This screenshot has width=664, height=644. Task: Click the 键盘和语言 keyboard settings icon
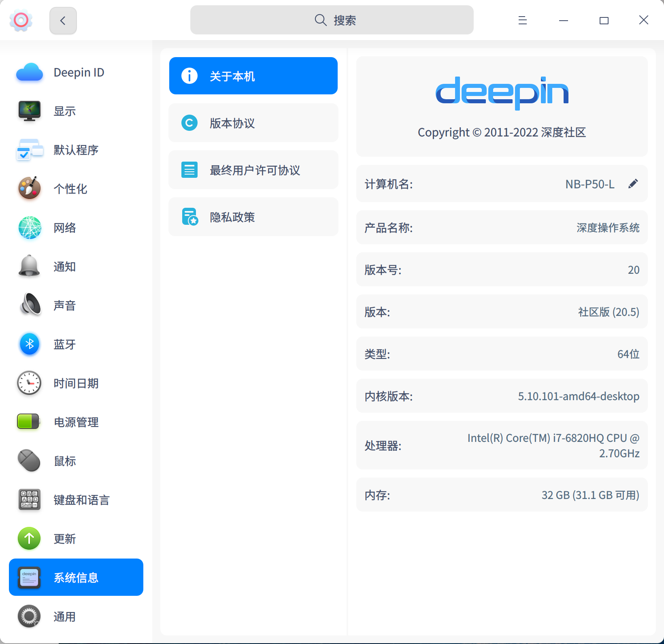click(x=29, y=499)
